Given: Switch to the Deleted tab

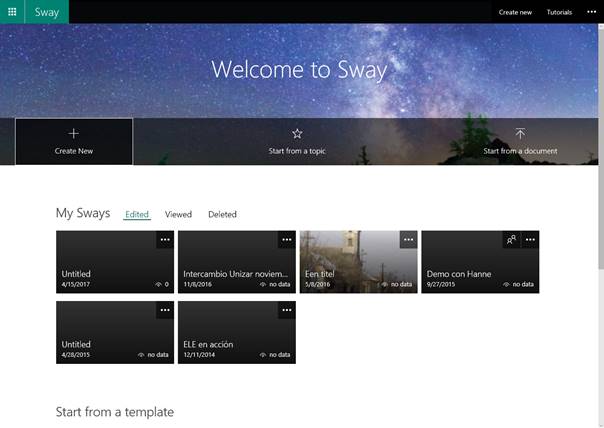Looking at the screenshot, I should pos(222,214).
